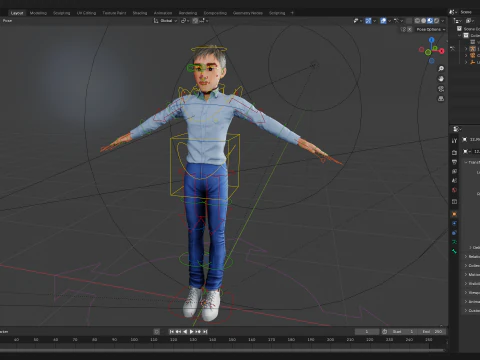Toggle auto keying record button
Image resolution: width=480 pixels, height=360 pixels.
(157, 331)
